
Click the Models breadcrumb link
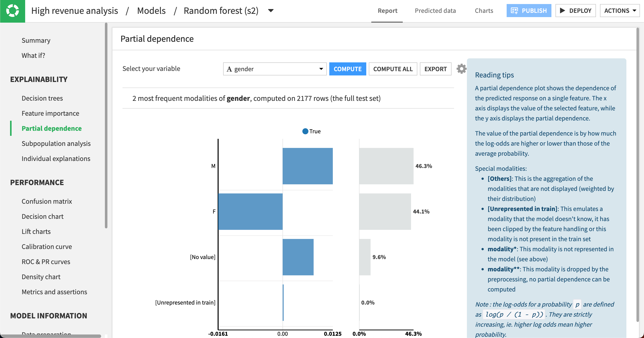tap(151, 11)
